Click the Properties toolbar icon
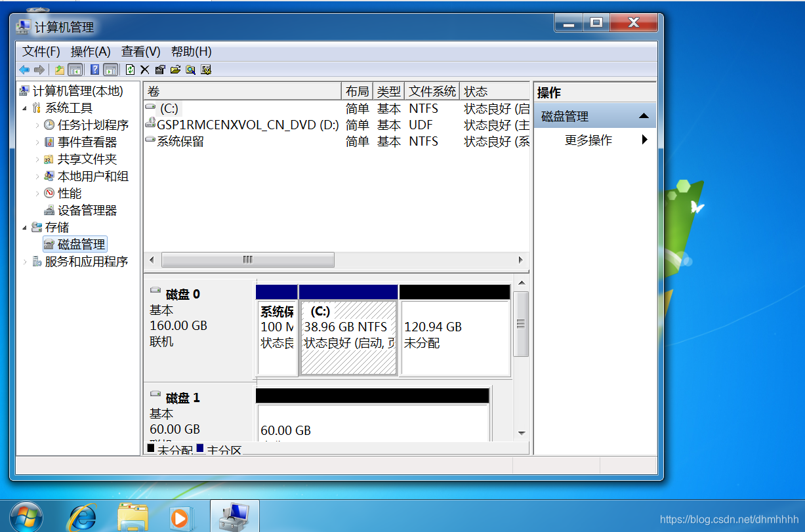 (x=160, y=70)
